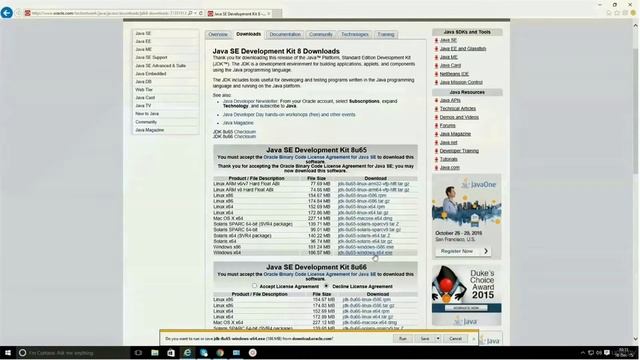Click the download icon beside NetBeans IDE
Screen dimensions: 640x360
click(x=436, y=74)
